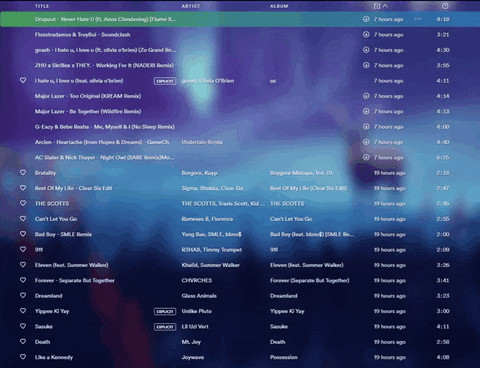Remove Dreamland from liked songs heart
480x368 pixels.
(x=23, y=295)
